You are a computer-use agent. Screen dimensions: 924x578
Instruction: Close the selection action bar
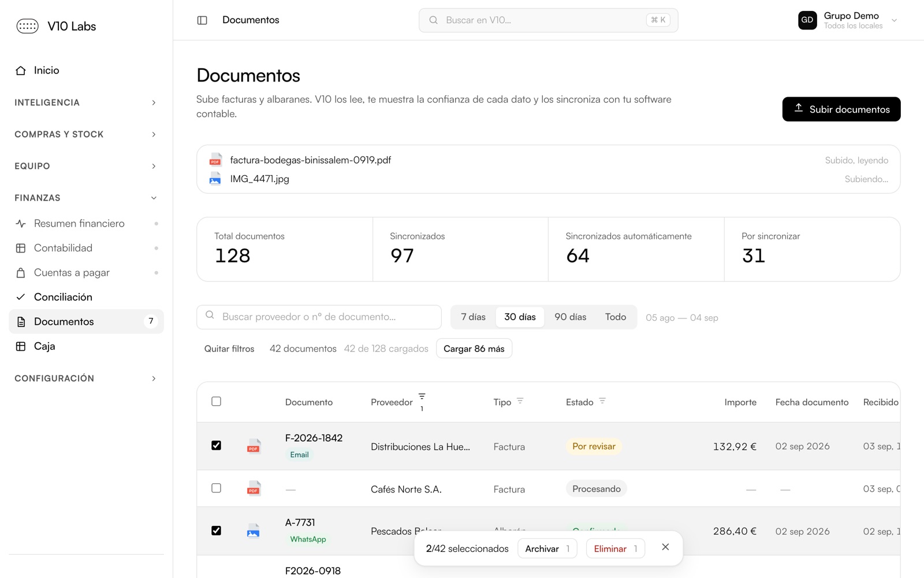pyautogui.click(x=665, y=547)
